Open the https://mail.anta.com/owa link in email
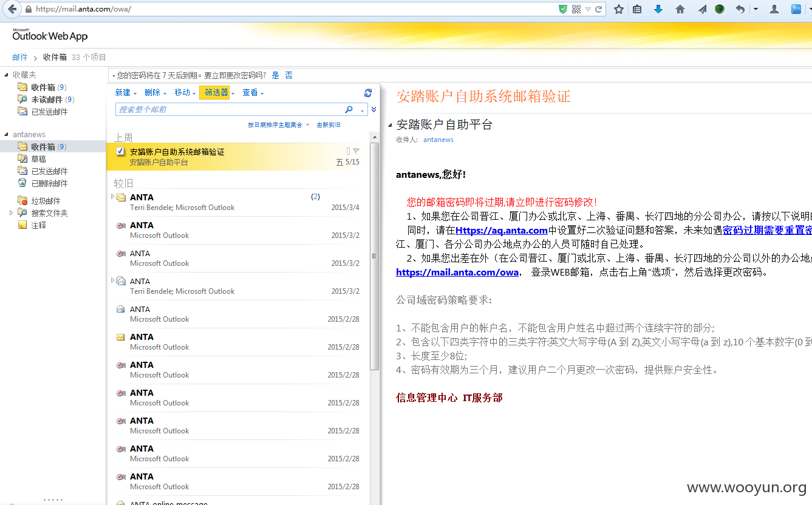 coord(457,272)
